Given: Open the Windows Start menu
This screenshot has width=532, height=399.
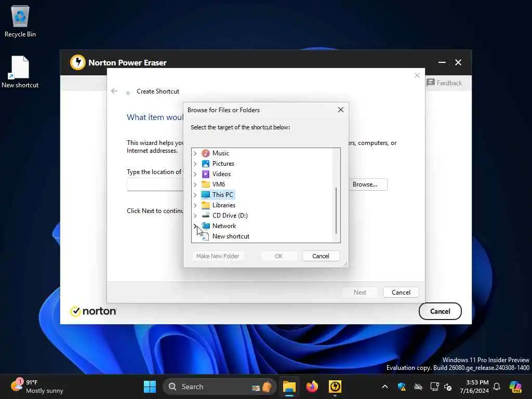Looking at the screenshot, I should pyautogui.click(x=150, y=387).
